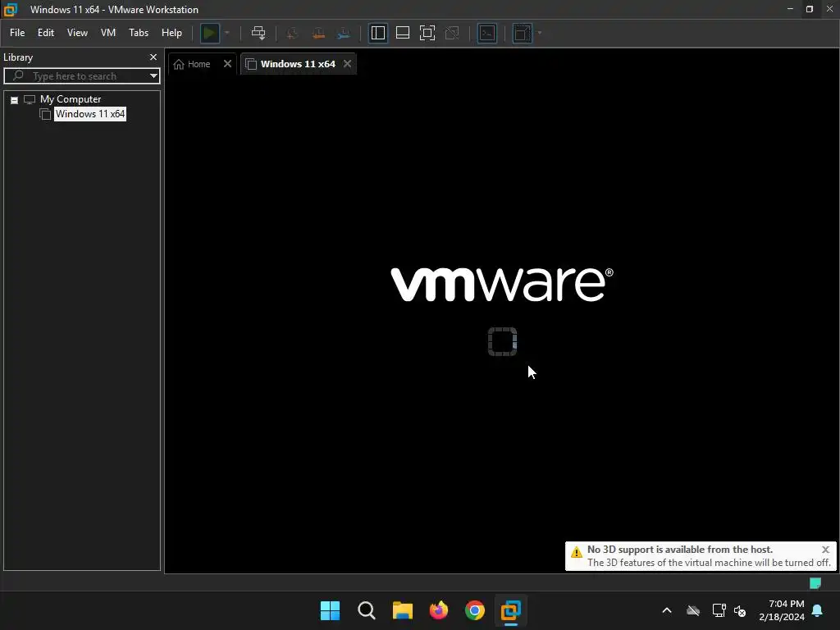Image resolution: width=840 pixels, height=630 pixels.
Task: Collapse the My Computer tree node
Action: point(15,99)
